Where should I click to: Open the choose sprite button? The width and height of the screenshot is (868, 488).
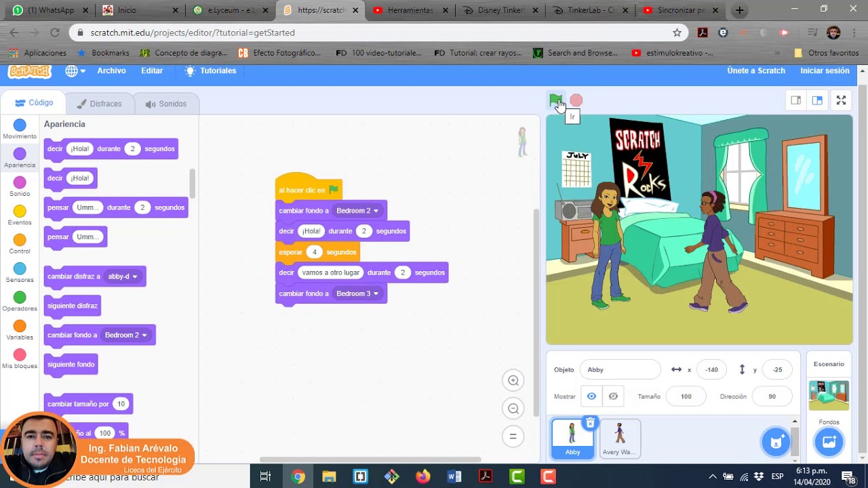[x=776, y=443]
